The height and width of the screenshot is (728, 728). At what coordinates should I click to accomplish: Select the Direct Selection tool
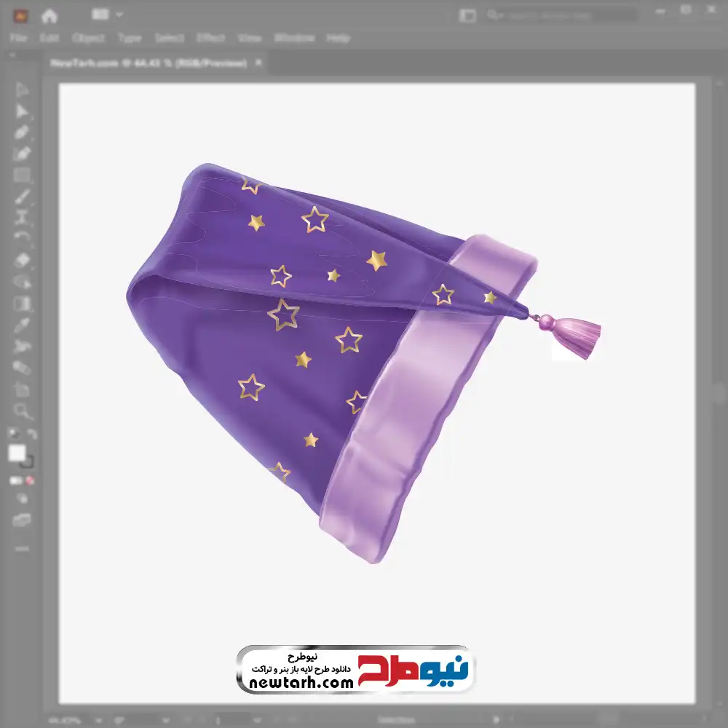pyautogui.click(x=22, y=111)
